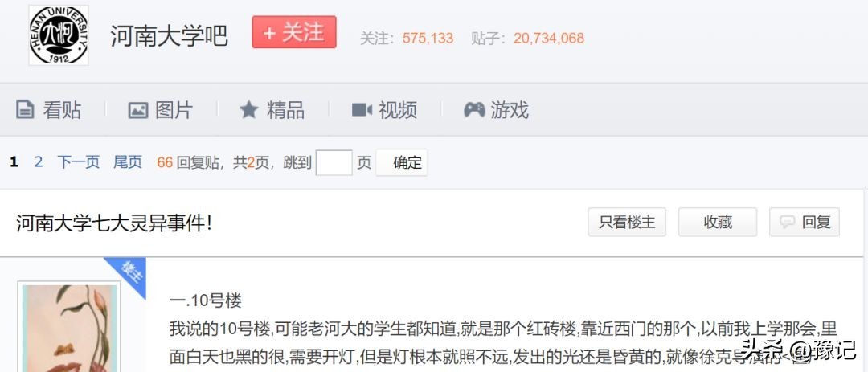Click the 河南大学吧 bar title
The width and height of the screenshot is (868, 372).
tap(169, 36)
